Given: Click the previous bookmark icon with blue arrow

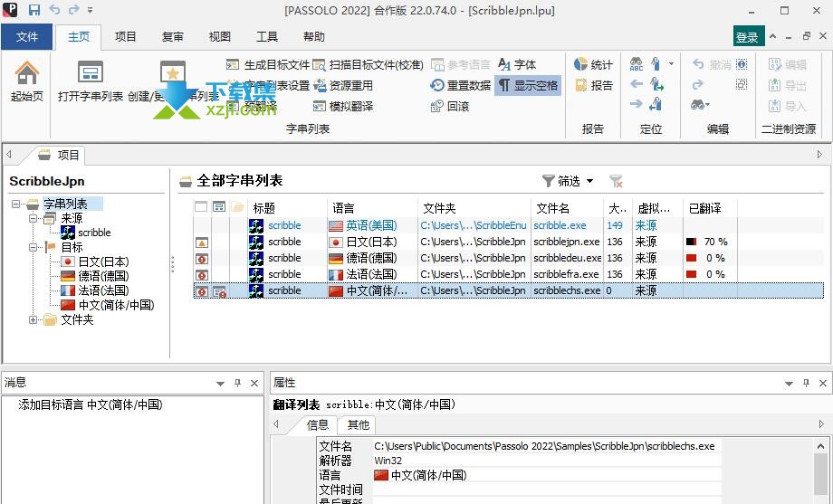Looking at the screenshot, I should [656, 105].
